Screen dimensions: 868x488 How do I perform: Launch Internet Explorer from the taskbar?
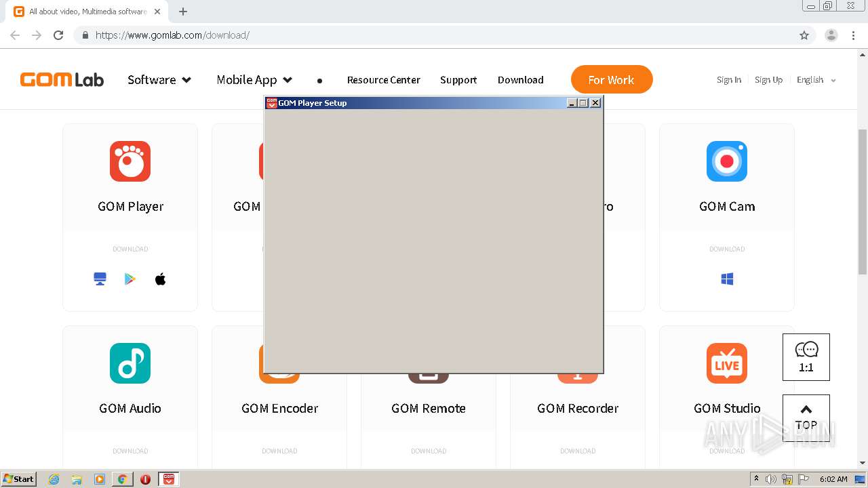pyautogui.click(x=54, y=479)
